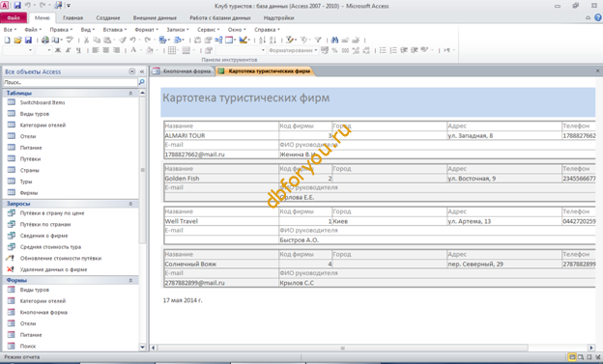This screenshot has height=364, width=603.
Task: Click the Find binoculars icon
Action: coord(334,40)
